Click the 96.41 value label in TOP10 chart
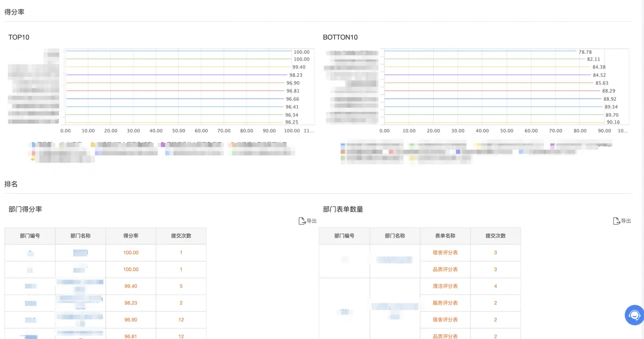The height and width of the screenshot is (339, 644). [x=292, y=107]
